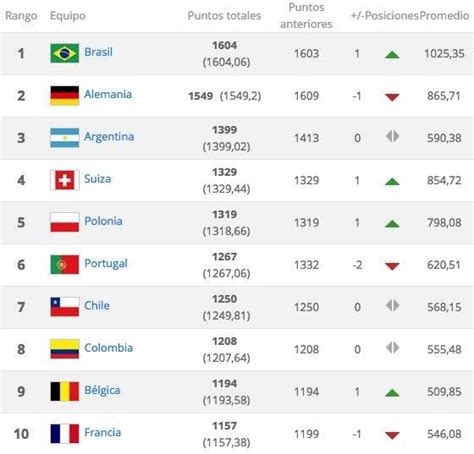Click the Colombia flag icon
This screenshot has height=454, width=474.
(65, 349)
